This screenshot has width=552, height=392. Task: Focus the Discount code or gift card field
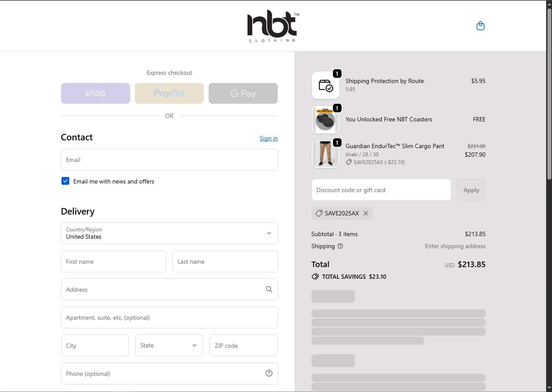(381, 190)
